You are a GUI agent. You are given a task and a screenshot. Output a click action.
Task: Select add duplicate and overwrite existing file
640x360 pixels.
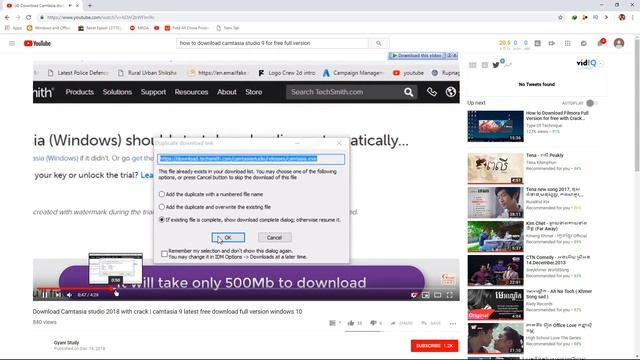pyautogui.click(x=162, y=207)
